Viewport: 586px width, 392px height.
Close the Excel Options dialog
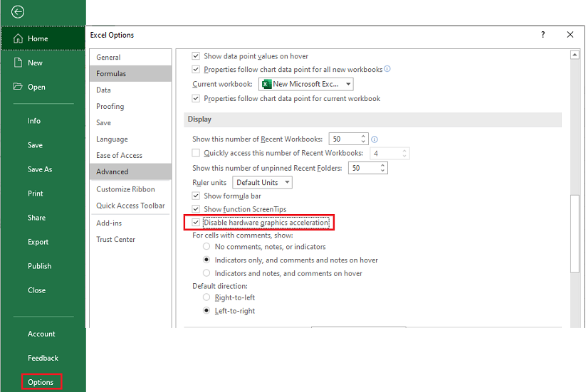coord(570,35)
